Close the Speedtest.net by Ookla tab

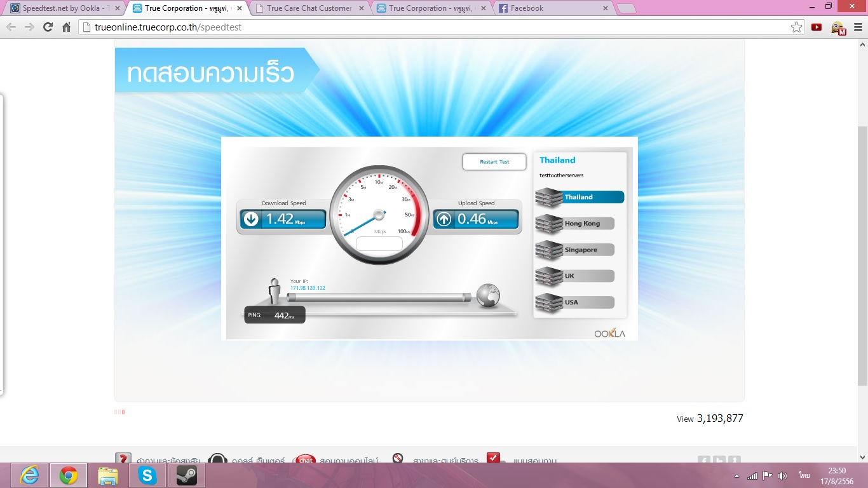pyautogui.click(x=117, y=8)
